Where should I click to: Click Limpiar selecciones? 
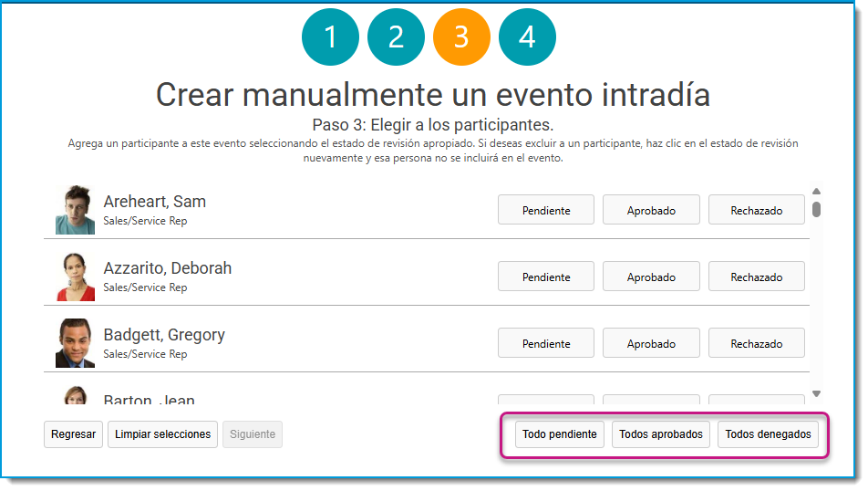[162, 434]
